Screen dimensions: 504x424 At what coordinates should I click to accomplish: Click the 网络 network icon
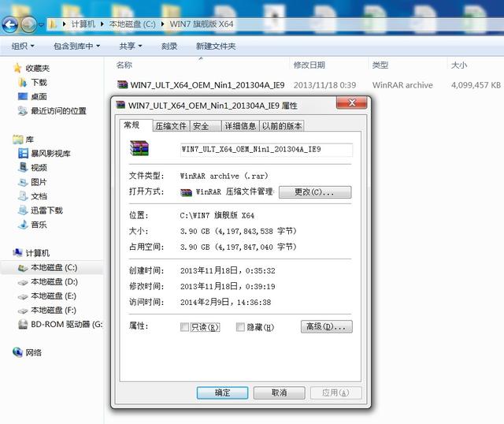tap(17, 352)
